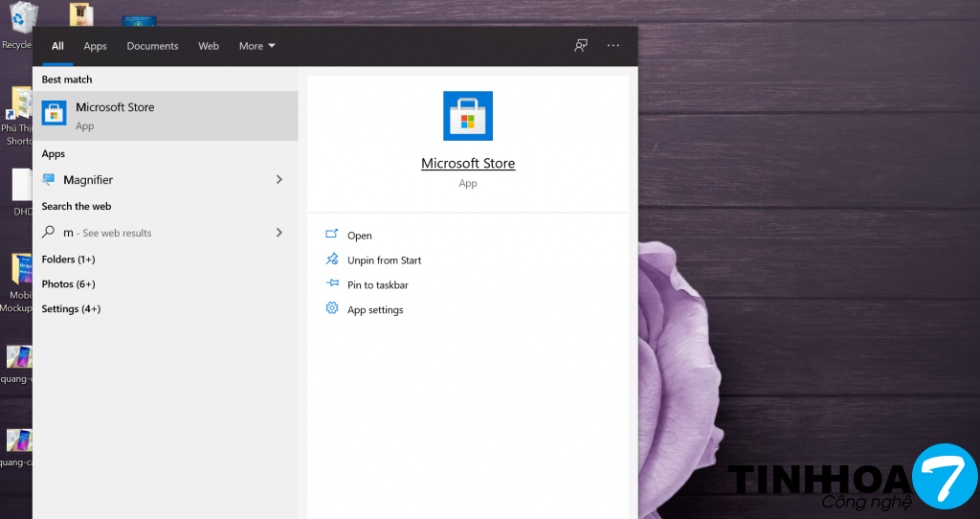Click the feedback icon in search header
This screenshot has height=519, width=980.
coord(581,46)
